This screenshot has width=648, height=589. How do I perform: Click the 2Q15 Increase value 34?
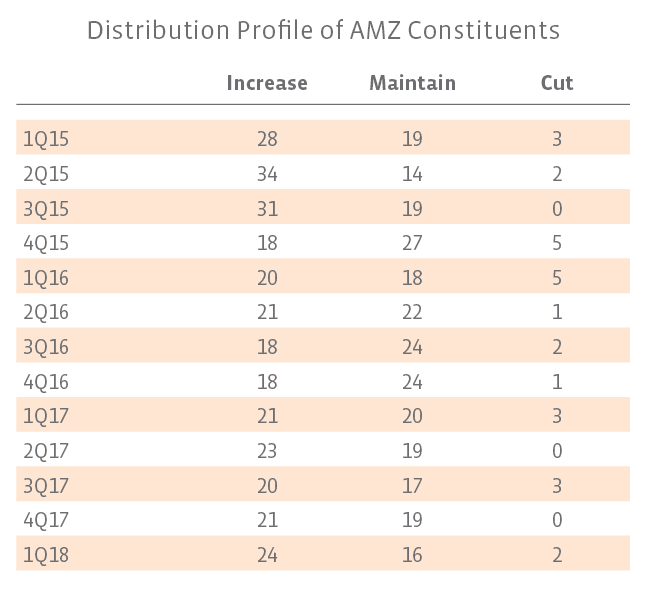267,174
